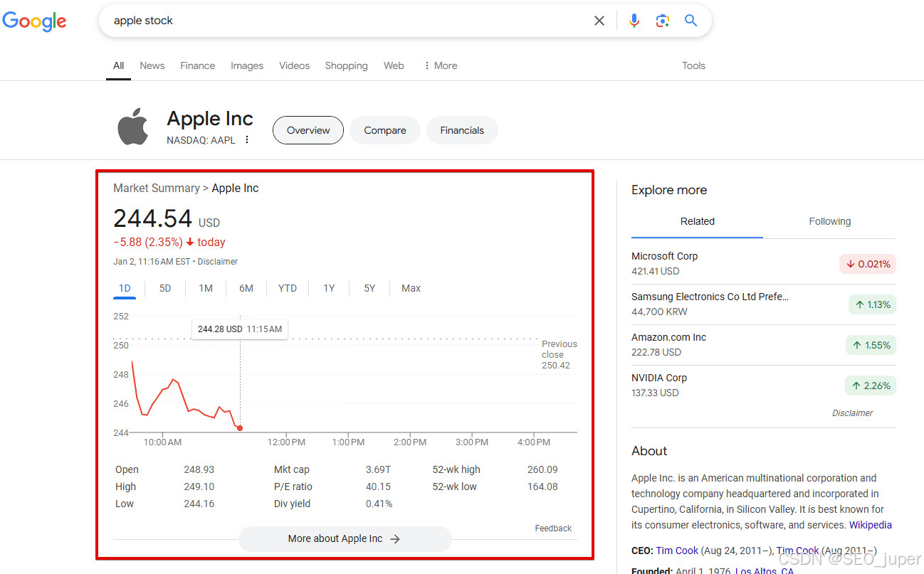This screenshot has height=574, width=924.
Task: Click the Feedback link below the stats
Action: pyautogui.click(x=553, y=528)
